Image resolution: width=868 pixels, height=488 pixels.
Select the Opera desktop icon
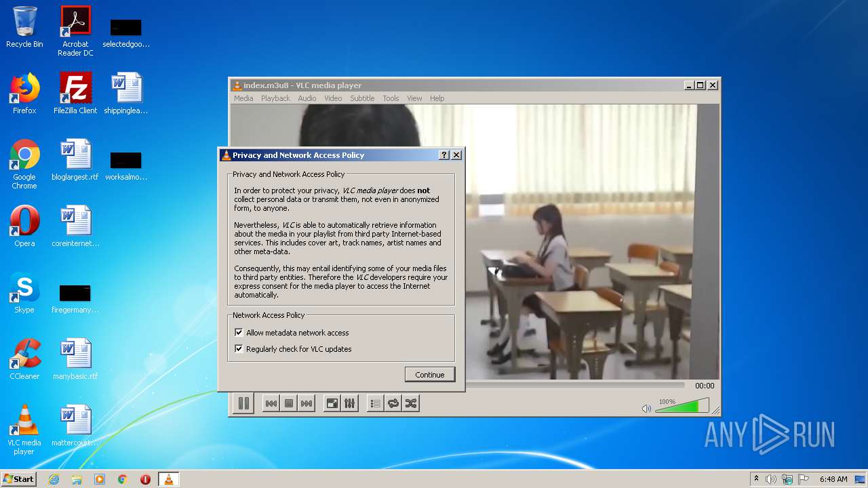[24, 226]
